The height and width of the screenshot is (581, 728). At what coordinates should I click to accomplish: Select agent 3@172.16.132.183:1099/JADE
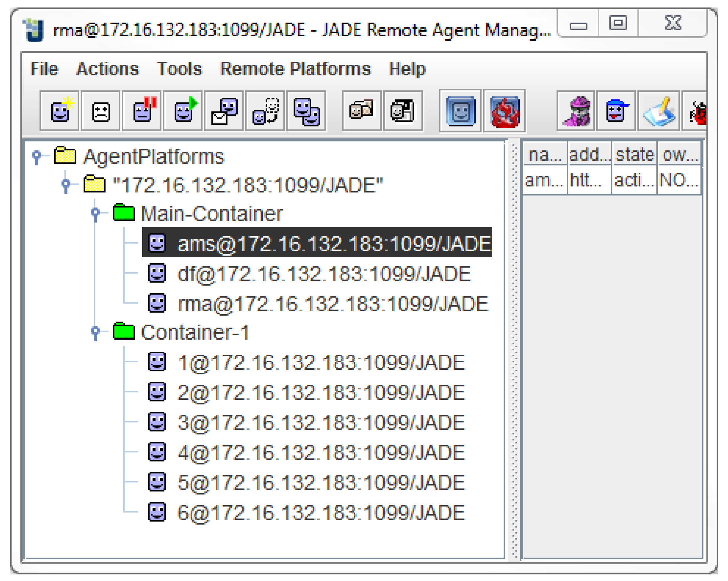point(321,422)
